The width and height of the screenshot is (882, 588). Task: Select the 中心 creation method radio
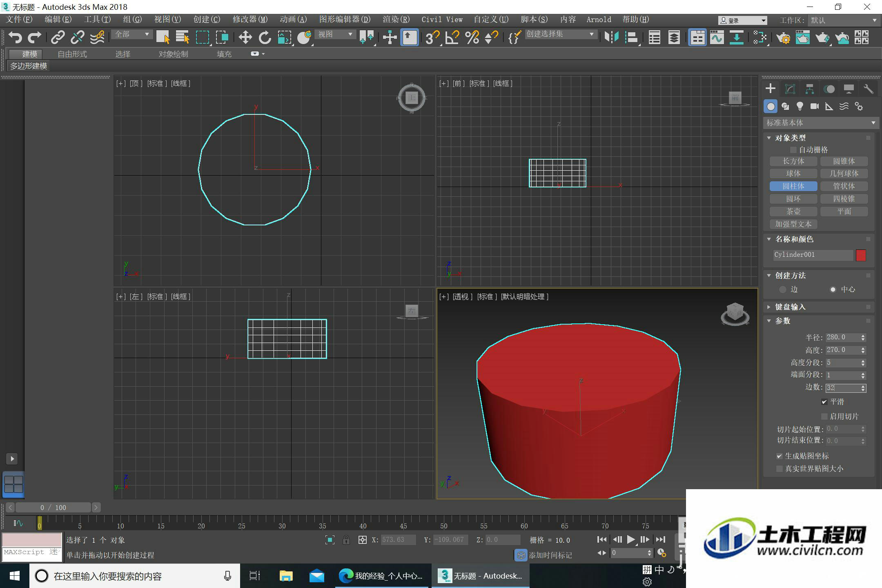pos(833,290)
